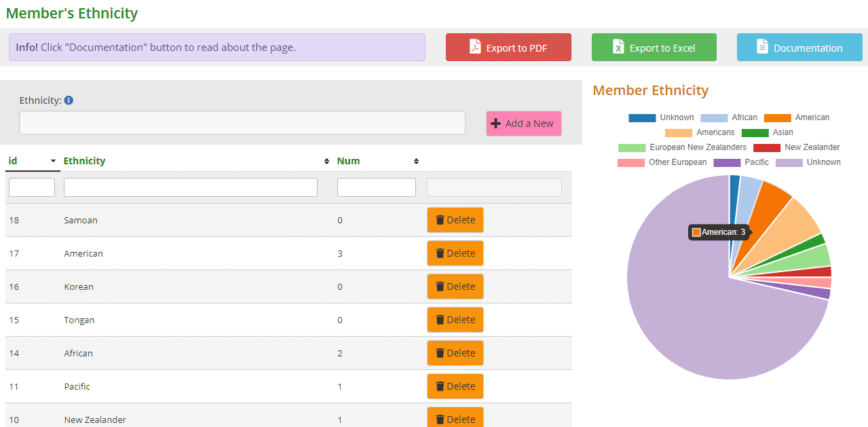
Task: Click the Export to PDF button
Action: [508, 48]
